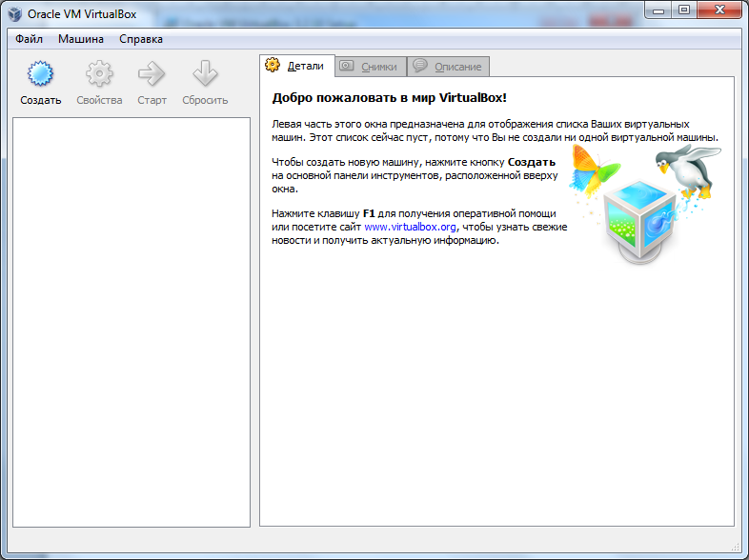
Task: Click the Старт arrow toolbar icon
Action: coord(152,73)
